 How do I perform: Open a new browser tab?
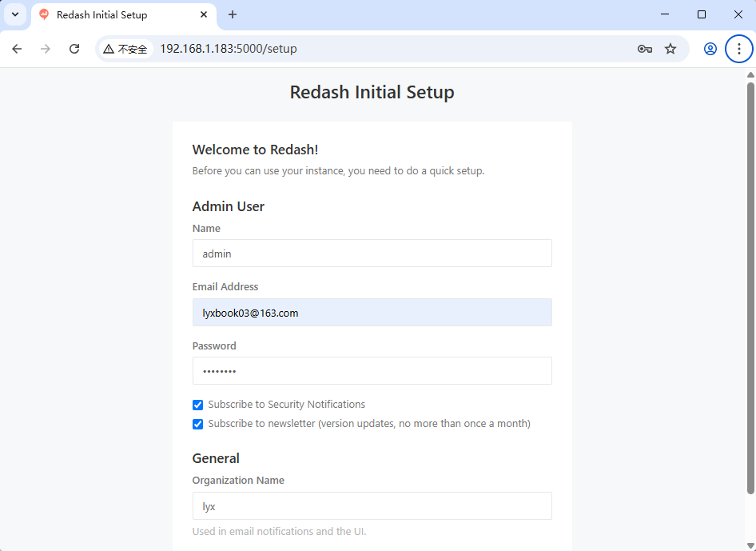pos(233,14)
